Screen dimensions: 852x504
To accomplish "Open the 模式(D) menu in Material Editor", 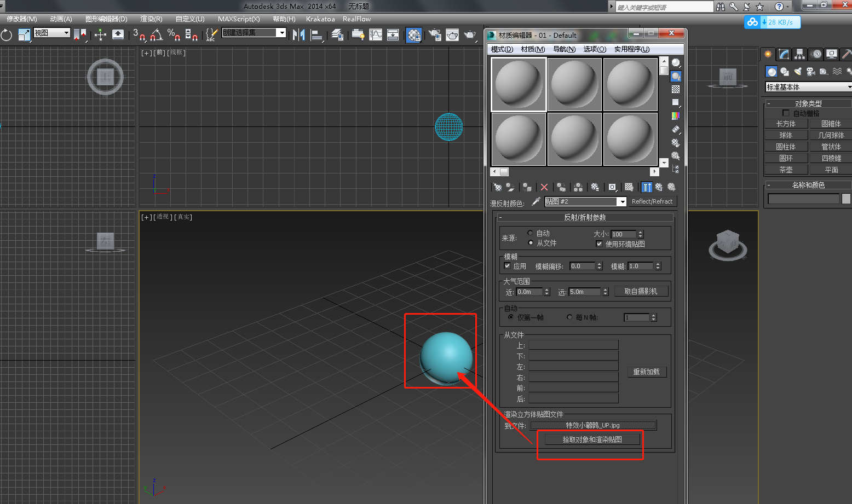I will pos(502,49).
